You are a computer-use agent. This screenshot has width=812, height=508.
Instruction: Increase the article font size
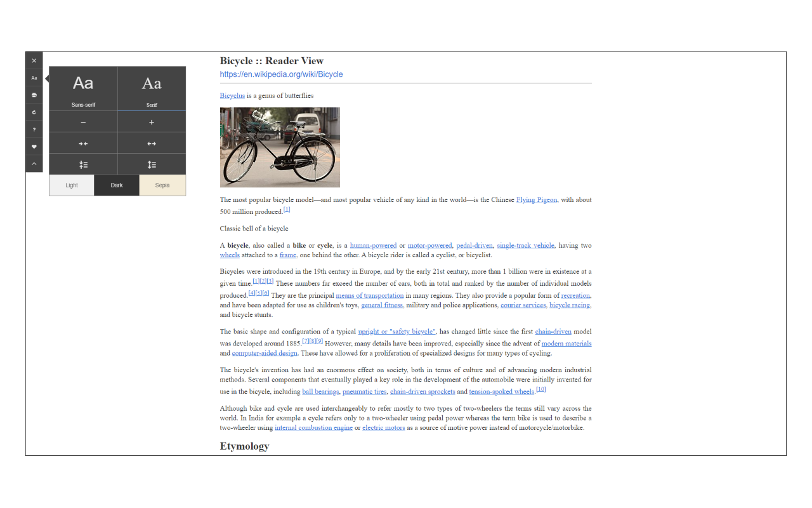click(x=151, y=121)
